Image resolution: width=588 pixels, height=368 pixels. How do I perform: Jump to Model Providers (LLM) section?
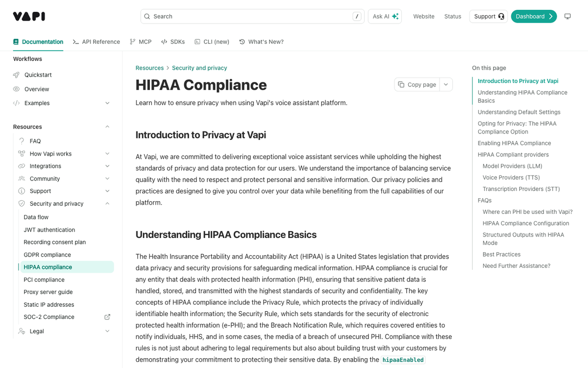pyautogui.click(x=512, y=166)
